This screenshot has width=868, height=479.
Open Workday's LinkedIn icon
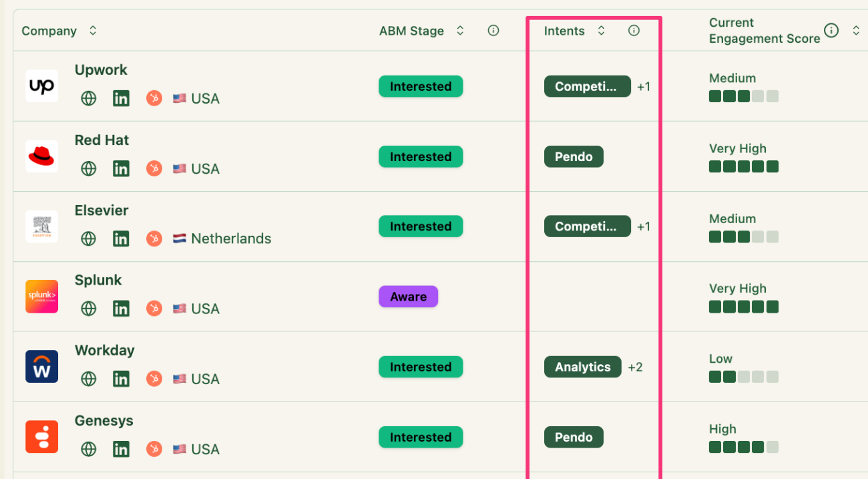pyautogui.click(x=121, y=379)
